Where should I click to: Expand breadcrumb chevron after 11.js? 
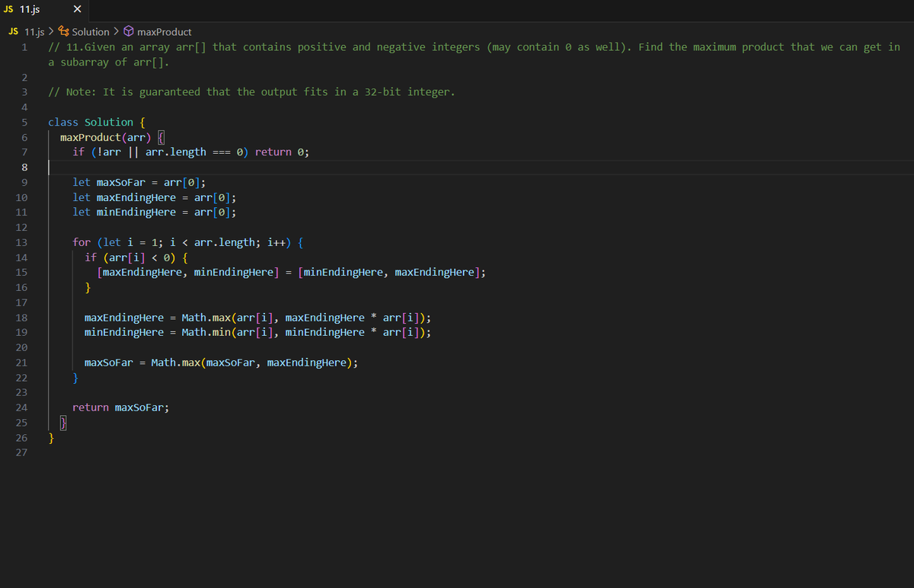[51, 32]
